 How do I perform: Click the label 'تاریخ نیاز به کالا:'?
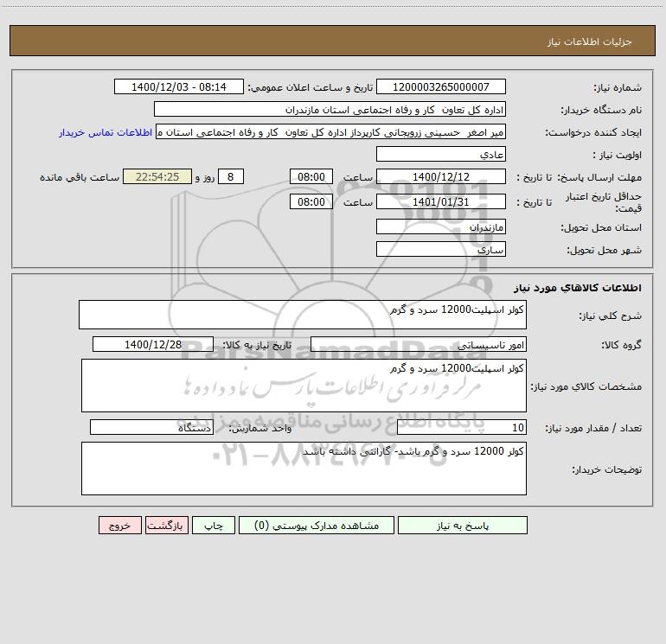258,345
